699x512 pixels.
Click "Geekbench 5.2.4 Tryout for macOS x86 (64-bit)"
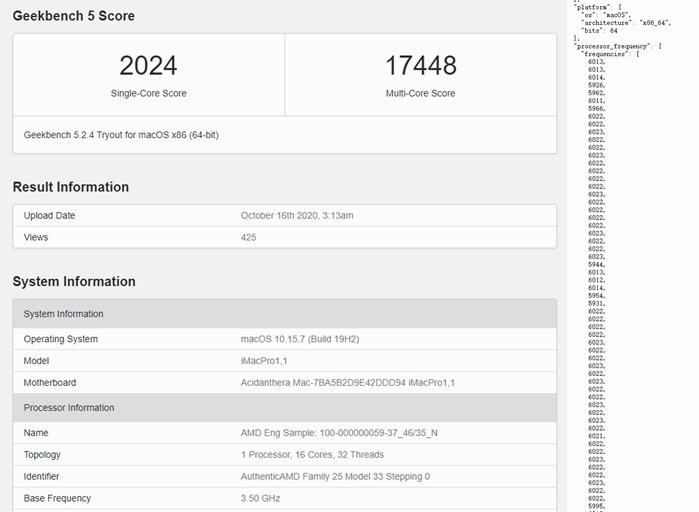[121, 135]
